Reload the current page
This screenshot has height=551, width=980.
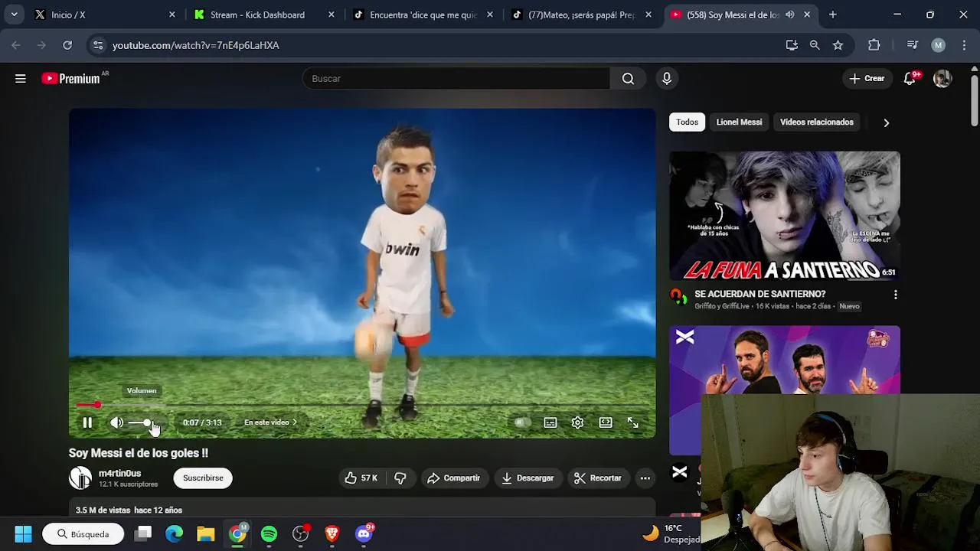[67, 45]
